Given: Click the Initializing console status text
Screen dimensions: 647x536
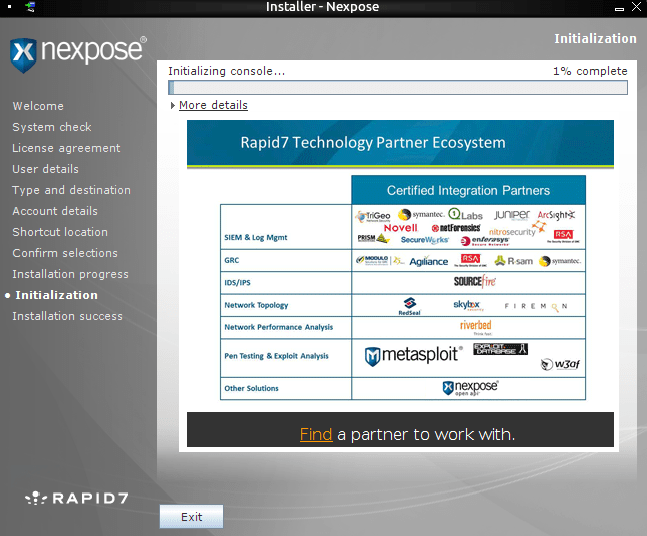Looking at the screenshot, I should click(x=227, y=71).
